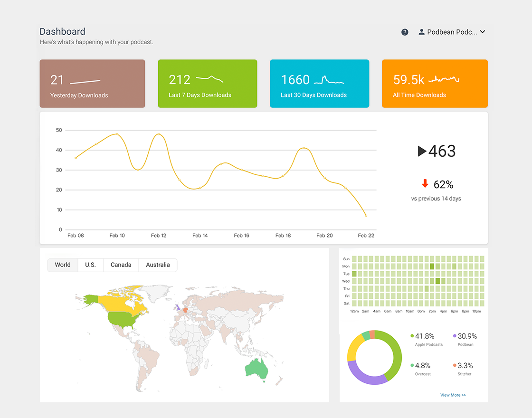This screenshot has height=418, width=532.
Task: Switch the map to U.S. view
Action: [90, 265]
